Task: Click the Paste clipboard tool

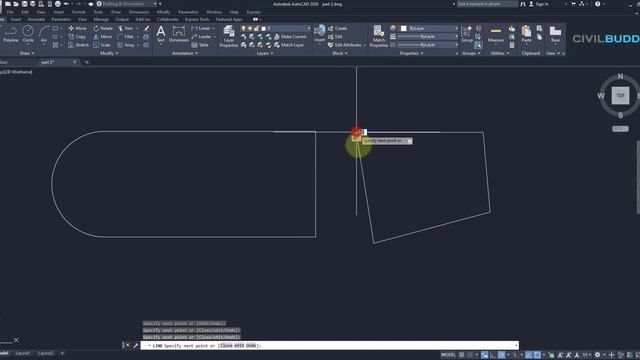Action: (526, 34)
